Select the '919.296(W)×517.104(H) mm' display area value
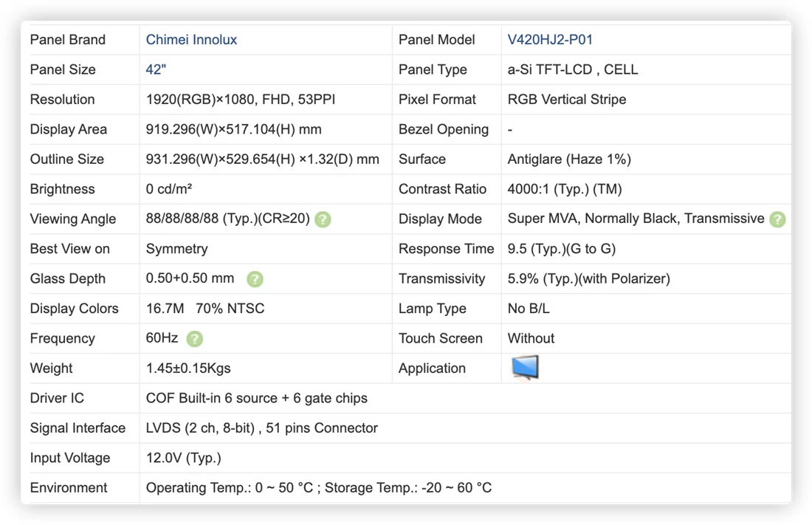812x525 pixels. [233, 129]
